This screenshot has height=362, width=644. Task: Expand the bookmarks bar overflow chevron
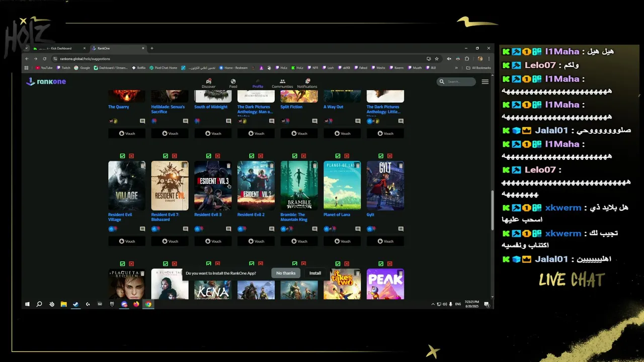456,68
